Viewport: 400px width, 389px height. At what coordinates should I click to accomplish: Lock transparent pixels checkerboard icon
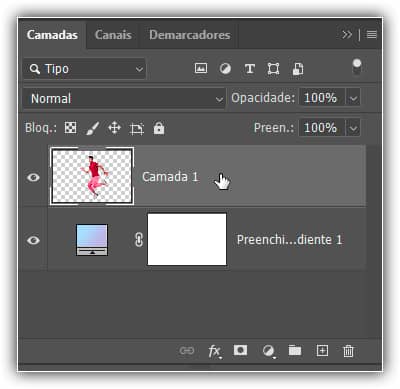point(70,128)
